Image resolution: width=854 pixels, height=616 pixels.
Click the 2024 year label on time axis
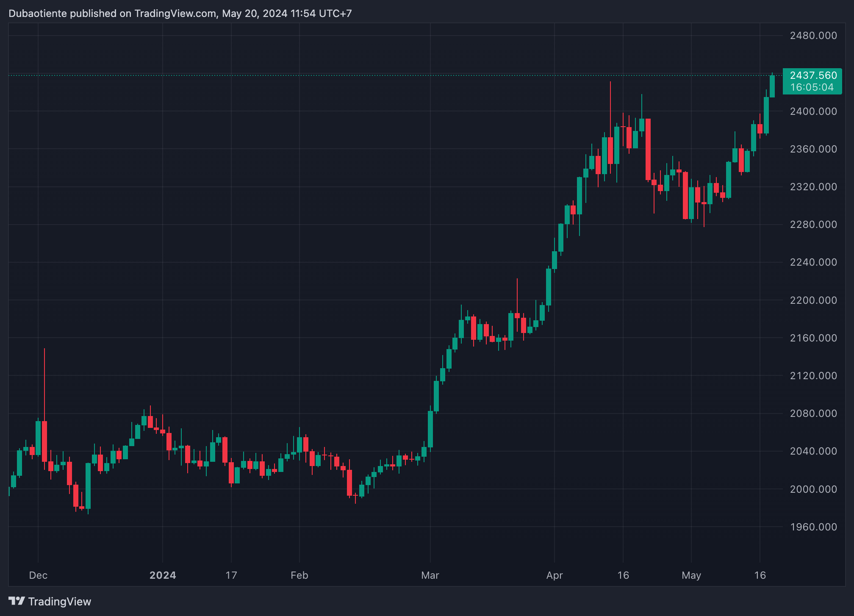(163, 575)
